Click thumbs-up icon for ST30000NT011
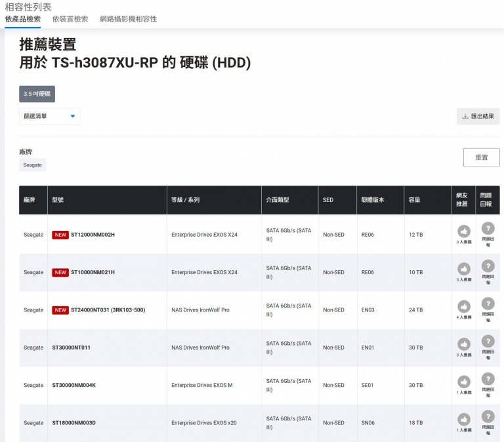 click(463, 344)
